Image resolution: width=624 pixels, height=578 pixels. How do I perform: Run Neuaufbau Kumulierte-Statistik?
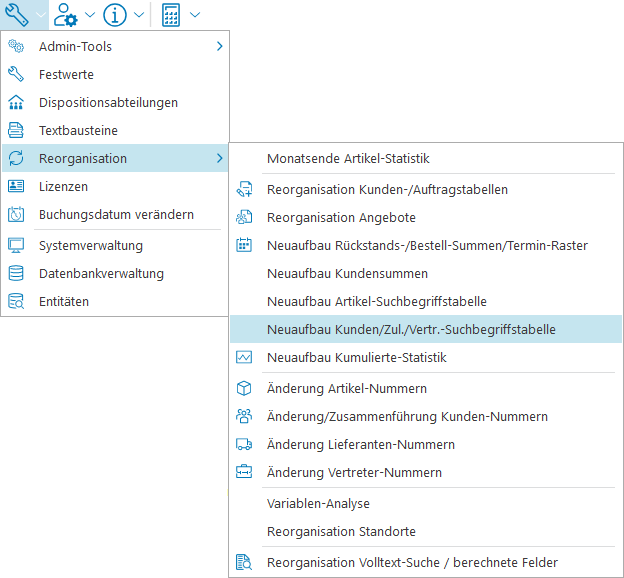[356, 357]
